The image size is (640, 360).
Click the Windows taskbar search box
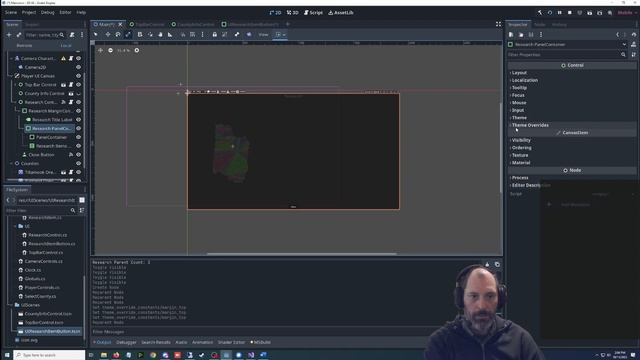pyautogui.click(x=49, y=356)
